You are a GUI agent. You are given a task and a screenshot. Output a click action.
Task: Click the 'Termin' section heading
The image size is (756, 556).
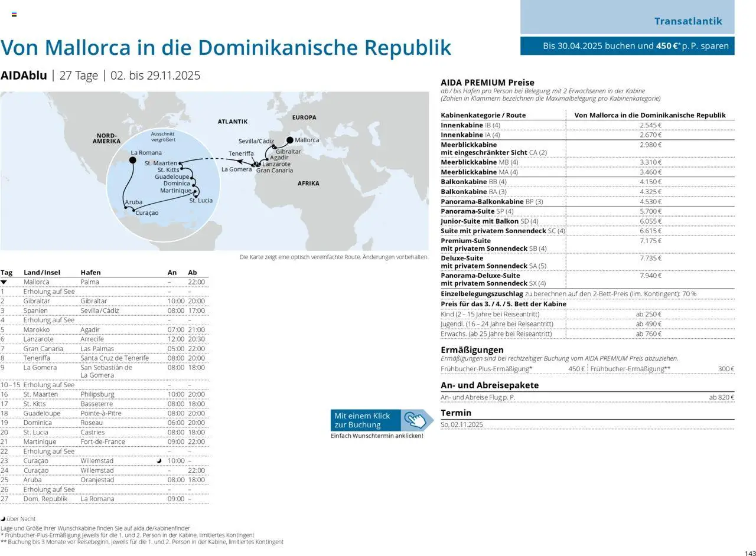click(x=456, y=413)
